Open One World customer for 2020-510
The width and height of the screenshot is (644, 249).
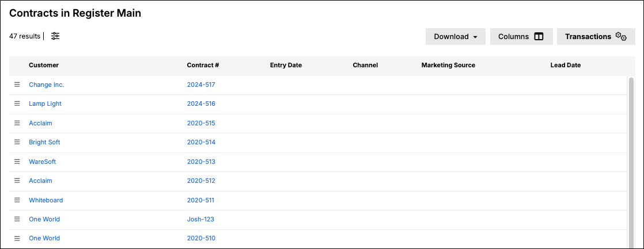[44, 238]
